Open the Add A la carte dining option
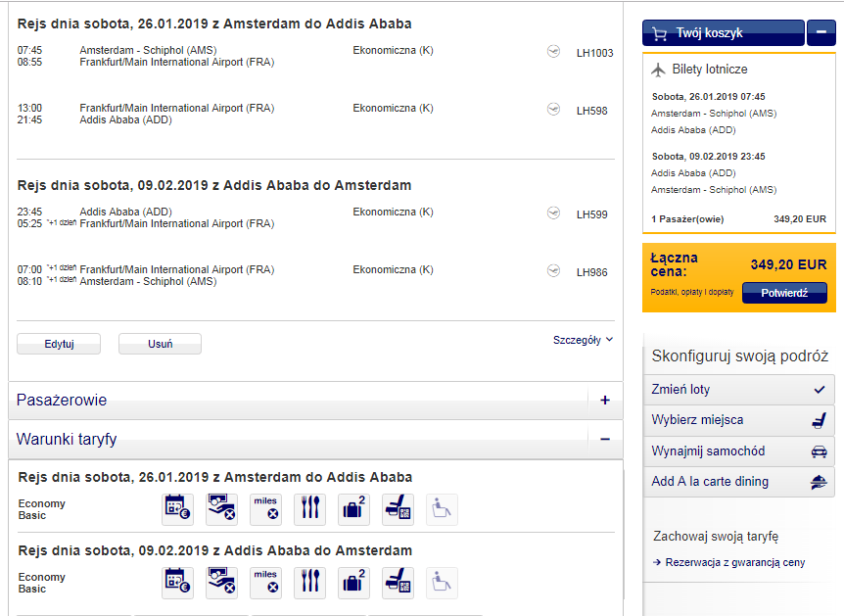Image resolution: width=844 pixels, height=616 pixels. [739, 482]
